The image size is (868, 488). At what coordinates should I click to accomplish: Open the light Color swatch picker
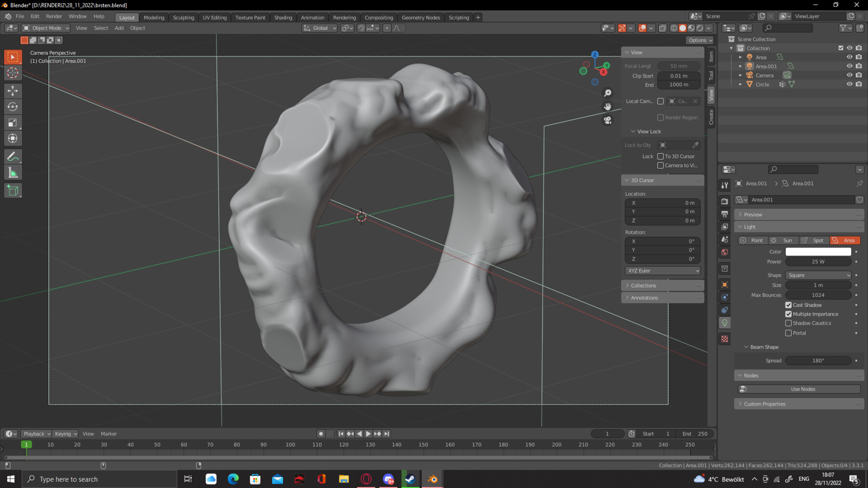(x=818, y=251)
